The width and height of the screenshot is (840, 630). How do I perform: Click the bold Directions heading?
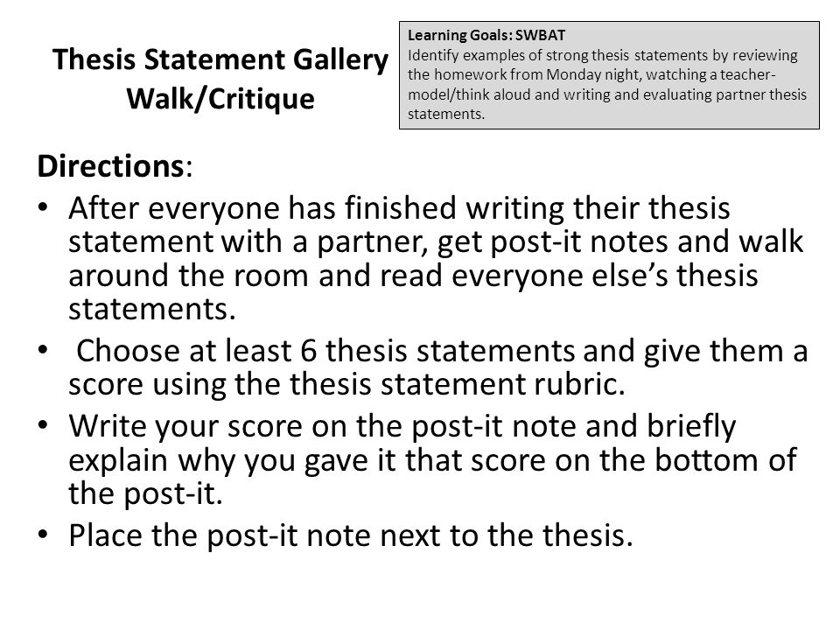115,166
